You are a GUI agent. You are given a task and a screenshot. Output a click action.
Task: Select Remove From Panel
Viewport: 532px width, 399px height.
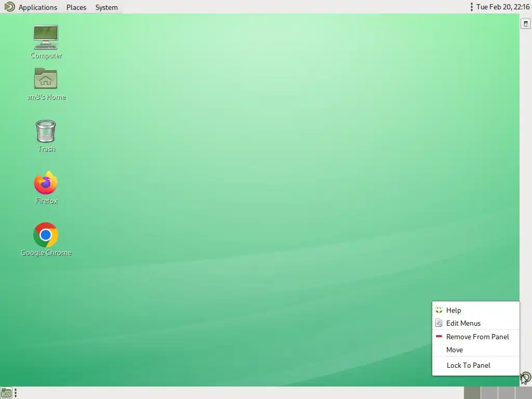[476, 337]
